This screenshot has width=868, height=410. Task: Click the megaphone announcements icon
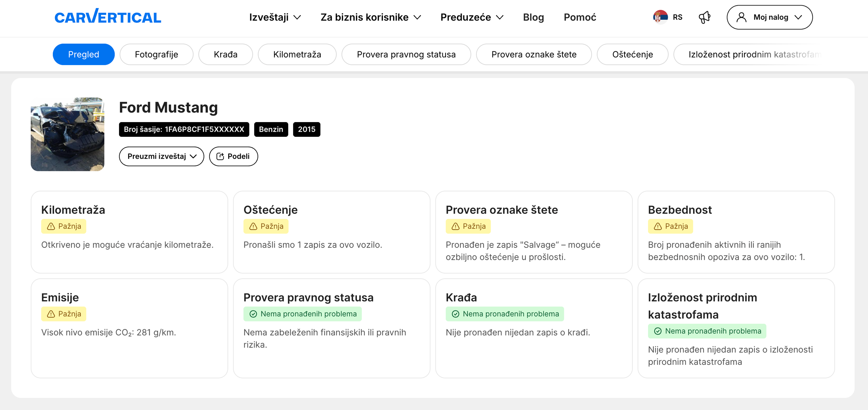point(704,17)
